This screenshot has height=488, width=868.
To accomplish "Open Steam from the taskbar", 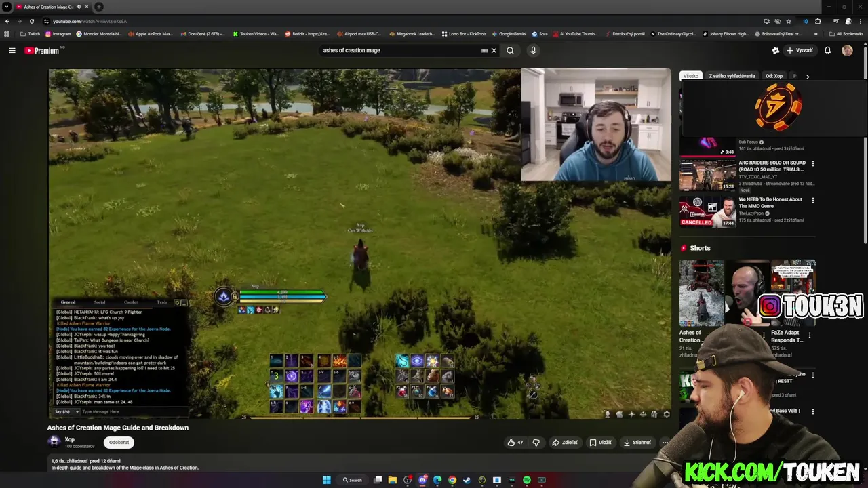I will [x=467, y=480].
